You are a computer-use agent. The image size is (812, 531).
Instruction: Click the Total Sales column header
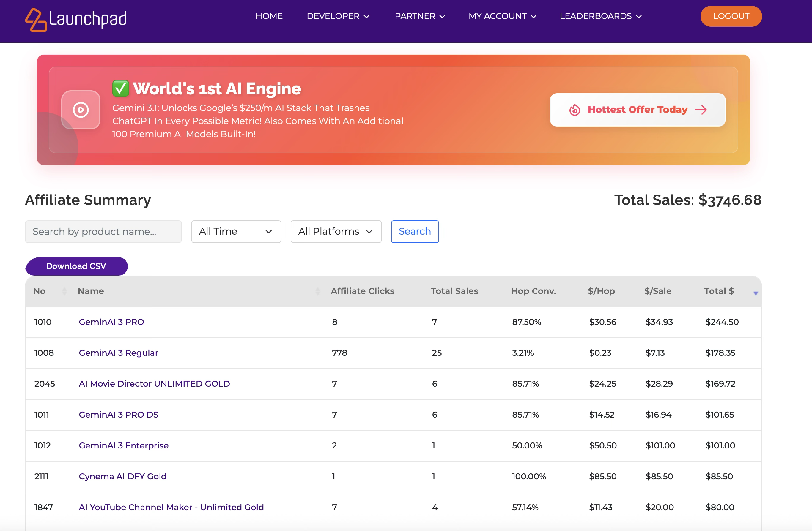point(454,291)
